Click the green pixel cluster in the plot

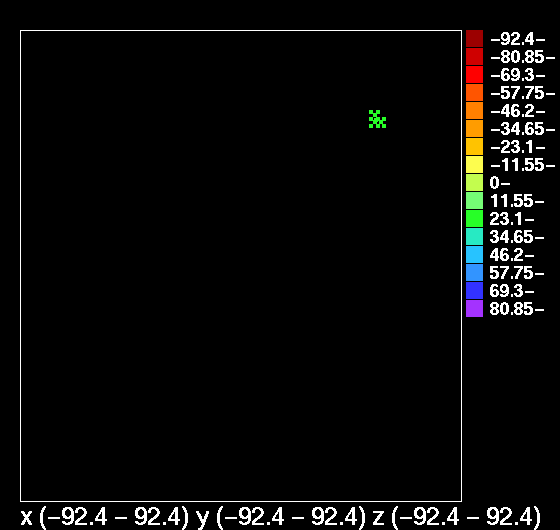tap(377, 119)
